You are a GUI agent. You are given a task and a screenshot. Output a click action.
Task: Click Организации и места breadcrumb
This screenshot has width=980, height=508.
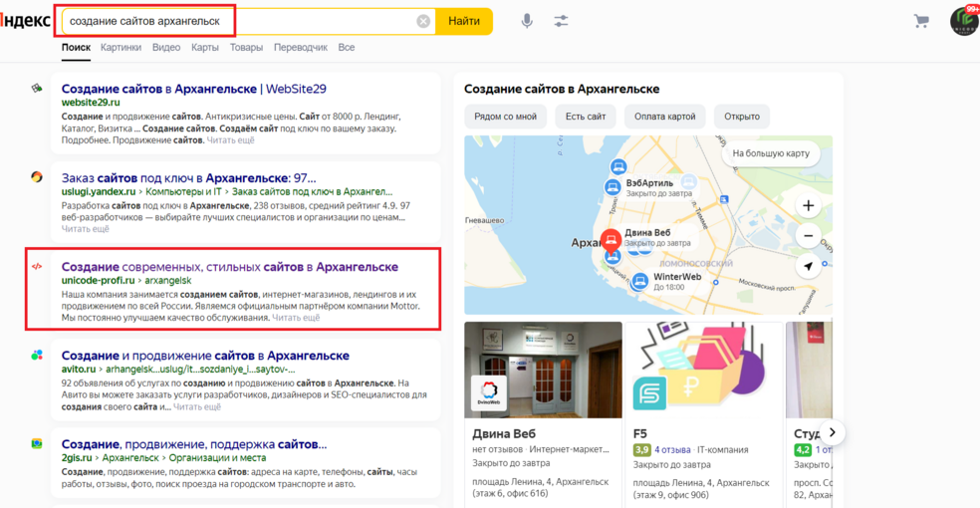[217, 458]
